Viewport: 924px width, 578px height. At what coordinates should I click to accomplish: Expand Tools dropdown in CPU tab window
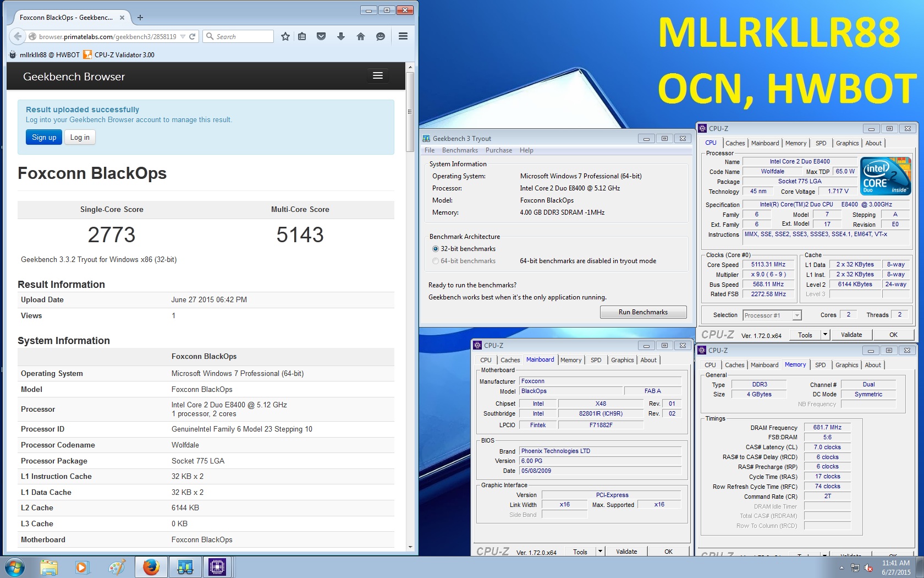pyautogui.click(x=825, y=335)
